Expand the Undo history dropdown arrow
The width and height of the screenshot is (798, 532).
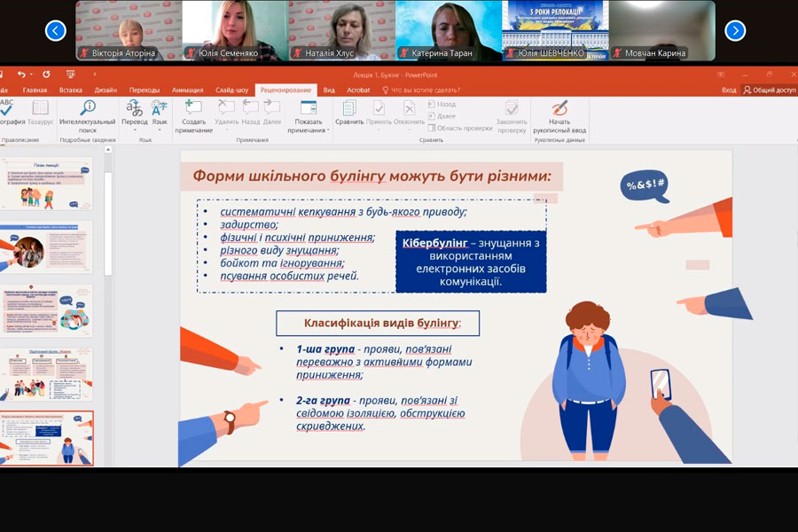pyautogui.click(x=31, y=74)
